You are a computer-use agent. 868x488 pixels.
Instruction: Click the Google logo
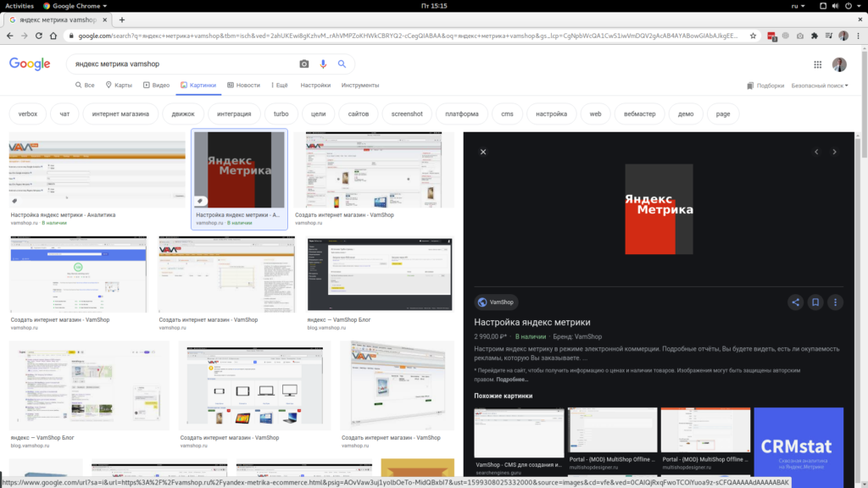click(x=30, y=64)
